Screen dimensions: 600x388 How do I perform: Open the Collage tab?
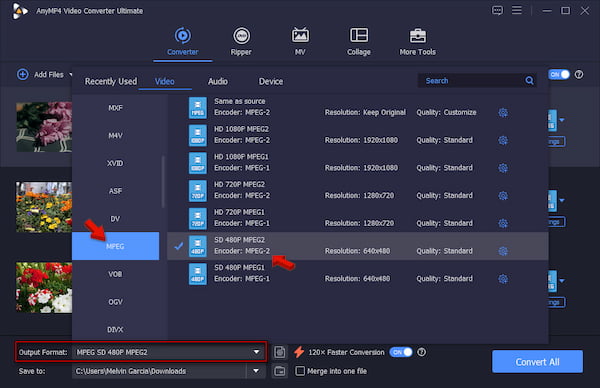359,41
